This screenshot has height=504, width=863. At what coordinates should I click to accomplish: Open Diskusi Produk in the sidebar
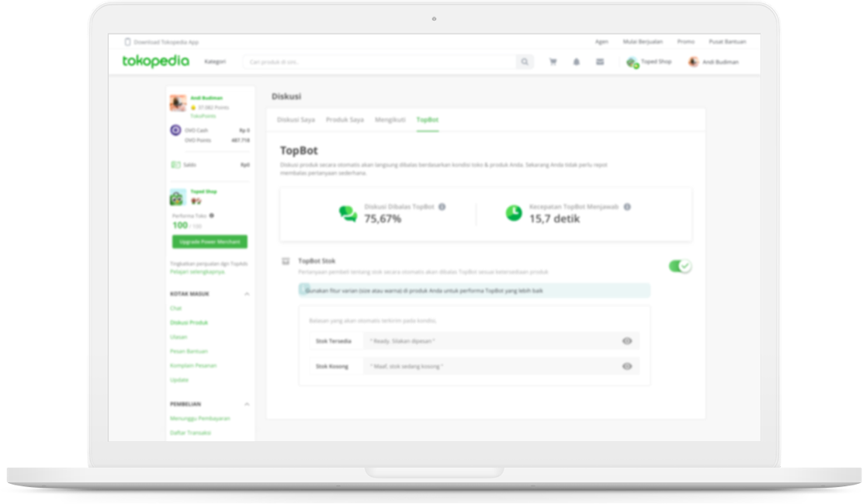(x=189, y=323)
